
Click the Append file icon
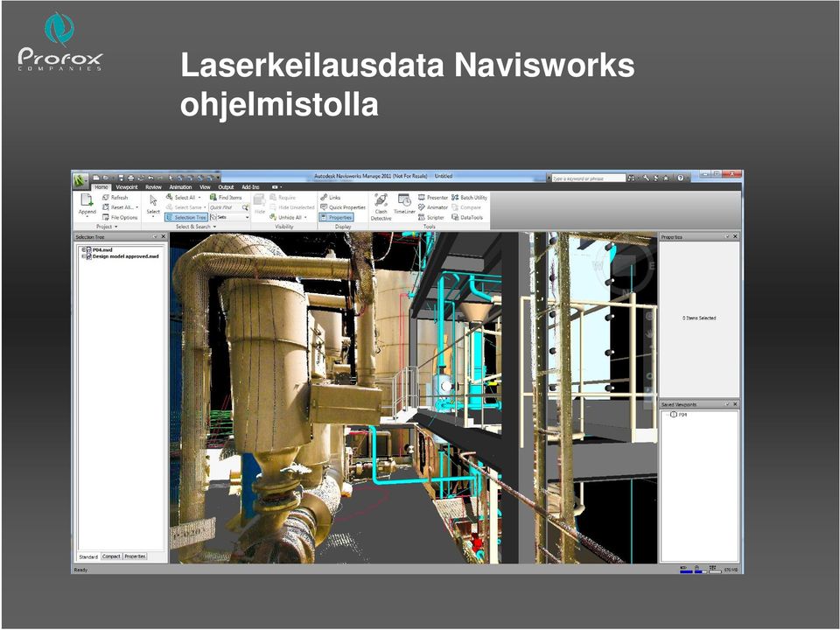pos(87,200)
